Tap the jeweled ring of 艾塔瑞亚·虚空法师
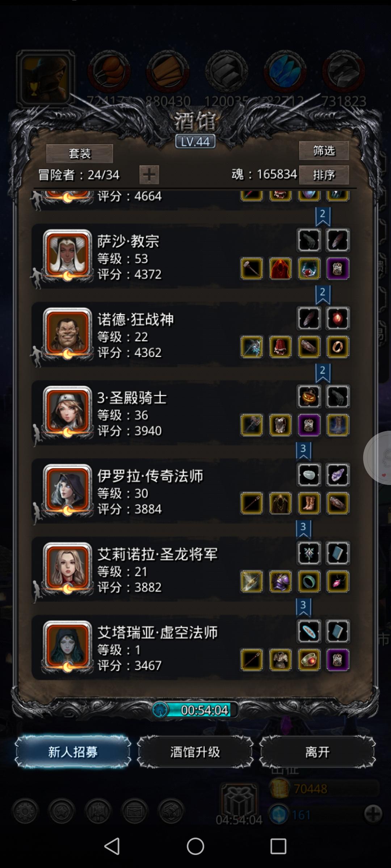 [x=309, y=660]
